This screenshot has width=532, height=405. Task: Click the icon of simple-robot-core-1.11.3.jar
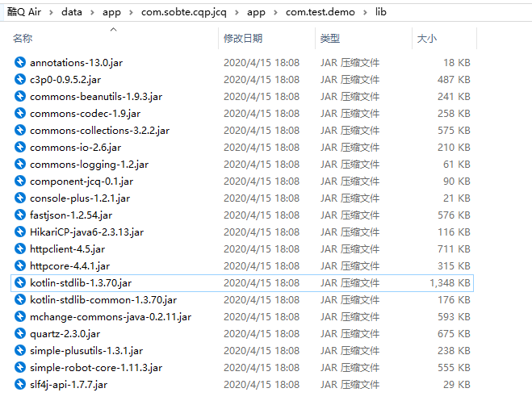tap(20, 368)
